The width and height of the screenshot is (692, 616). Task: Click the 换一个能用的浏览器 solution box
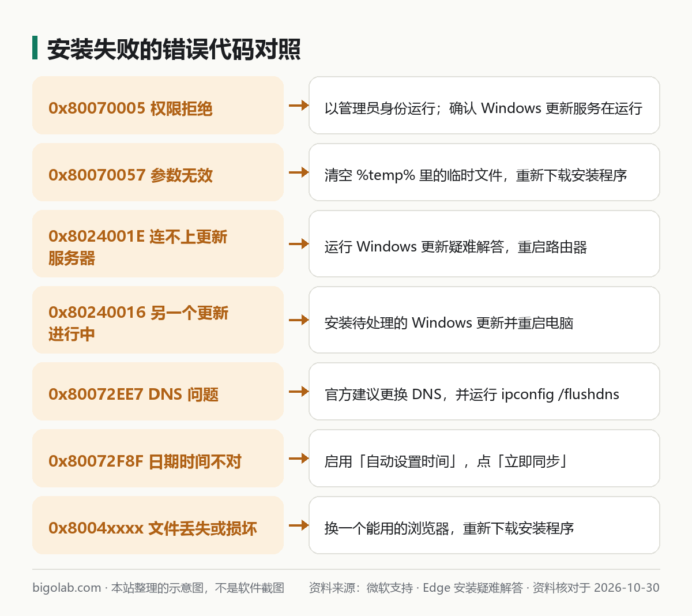pyautogui.click(x=484, y=525)
